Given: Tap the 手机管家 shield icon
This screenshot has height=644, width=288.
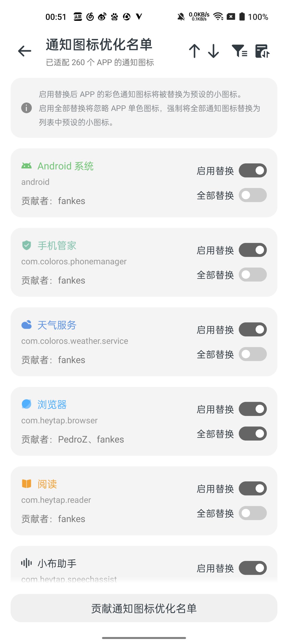Looking at the screenshot, I should (26, 245).
